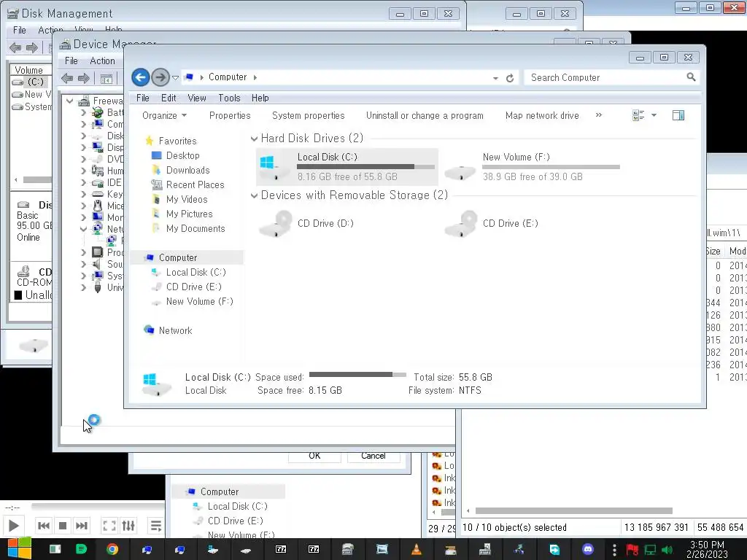Viewport: 747px width, 560px height.
Task: Click the red flag tray icon
Action: [x=632, y=550]
